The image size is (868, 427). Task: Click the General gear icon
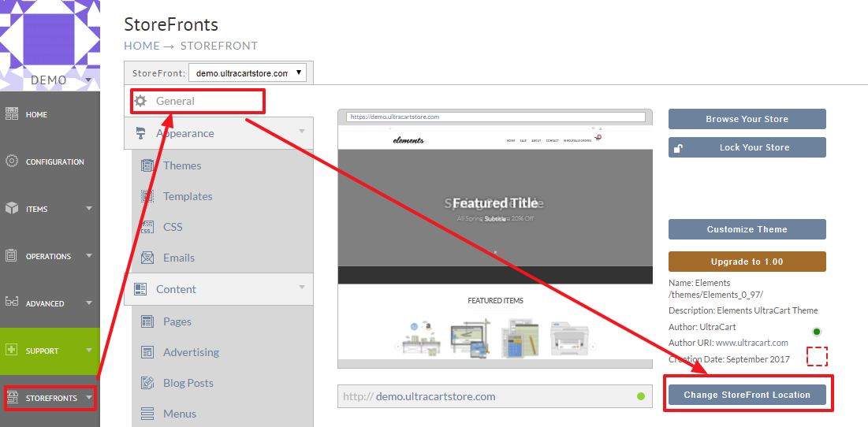(x=140, y=101)
